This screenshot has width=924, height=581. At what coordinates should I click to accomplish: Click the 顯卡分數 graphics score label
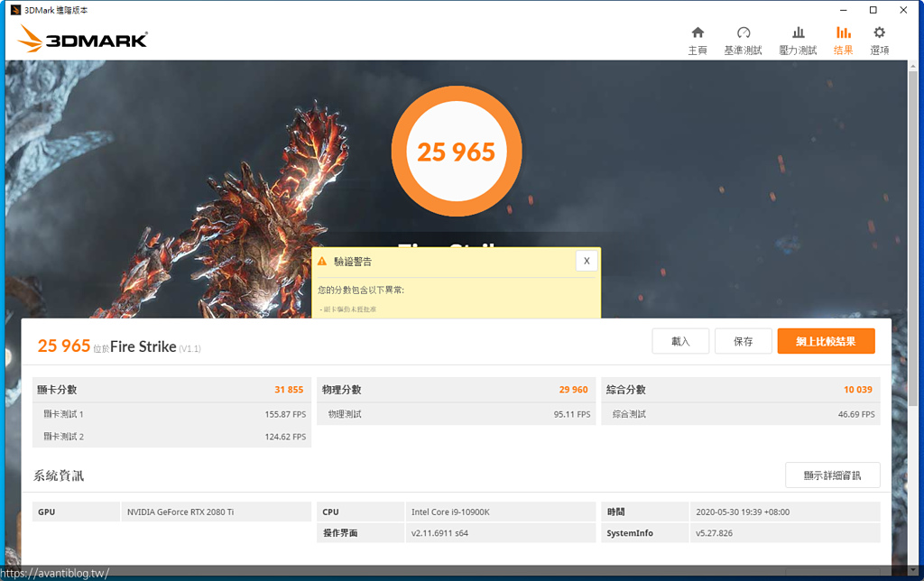[x=57, y=390]
